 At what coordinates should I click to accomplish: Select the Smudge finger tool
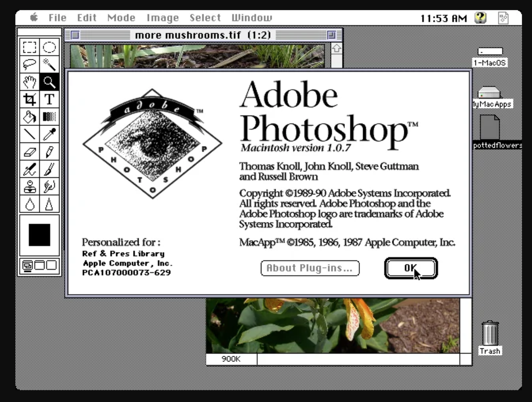(49, 186)
